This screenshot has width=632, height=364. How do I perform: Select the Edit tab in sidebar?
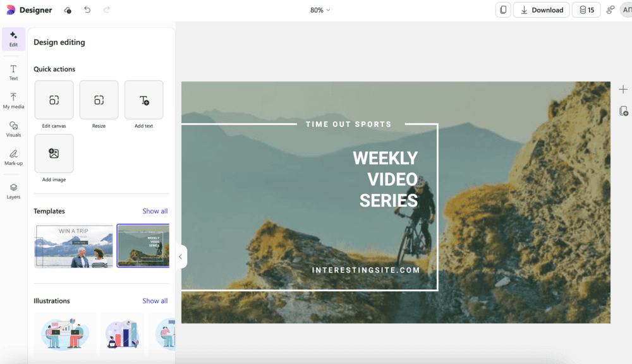tap(13, 39)
